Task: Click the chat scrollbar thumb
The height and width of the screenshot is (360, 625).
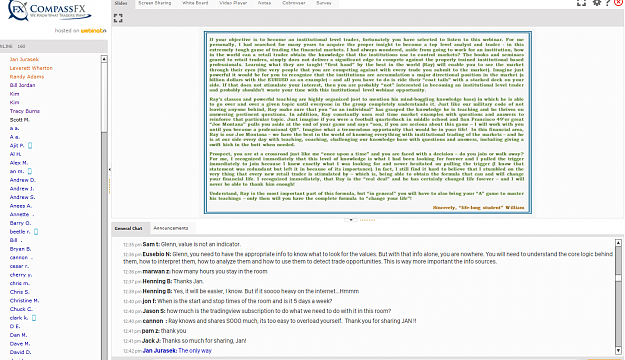Action: [x=618, y=278]
